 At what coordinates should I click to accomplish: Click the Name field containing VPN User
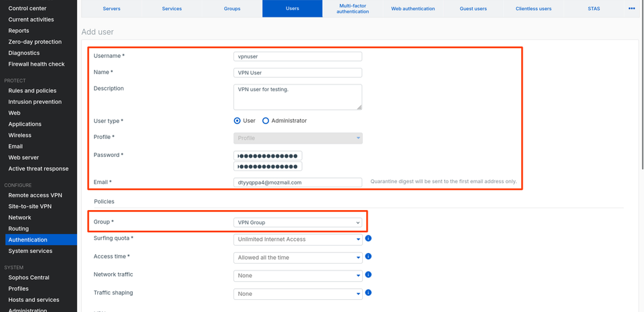(298, 72)
